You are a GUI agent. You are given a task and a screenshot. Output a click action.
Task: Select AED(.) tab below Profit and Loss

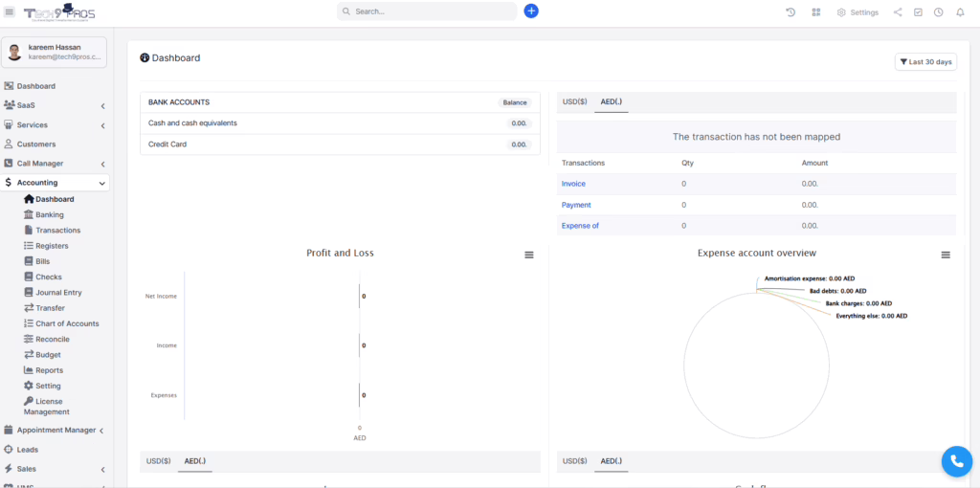(195, 461)
